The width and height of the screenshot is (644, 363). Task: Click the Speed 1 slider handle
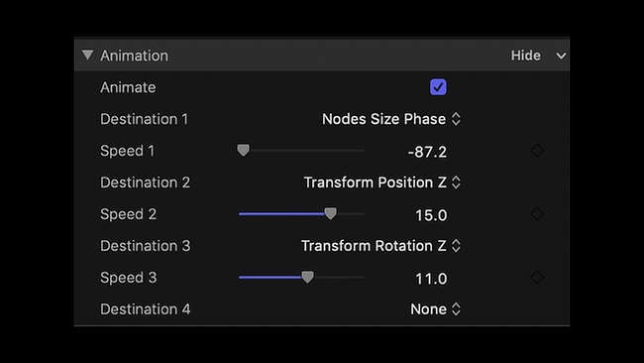(243, 150)
